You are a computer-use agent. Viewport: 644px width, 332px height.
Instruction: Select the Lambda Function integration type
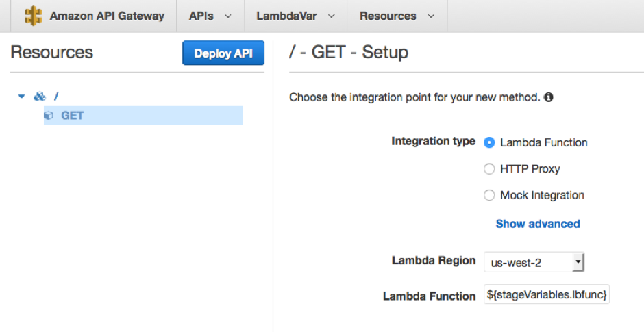click(489, 142)
